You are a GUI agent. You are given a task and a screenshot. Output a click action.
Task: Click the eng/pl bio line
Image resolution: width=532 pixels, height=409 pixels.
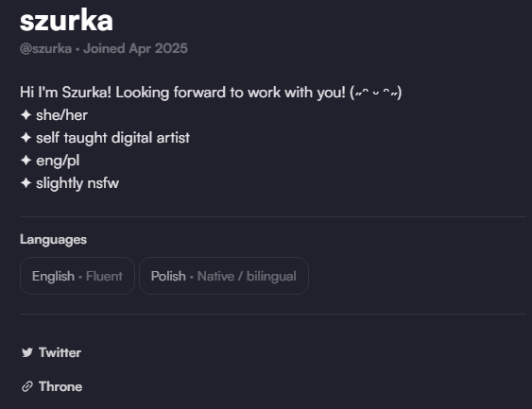tap(58, 161)
